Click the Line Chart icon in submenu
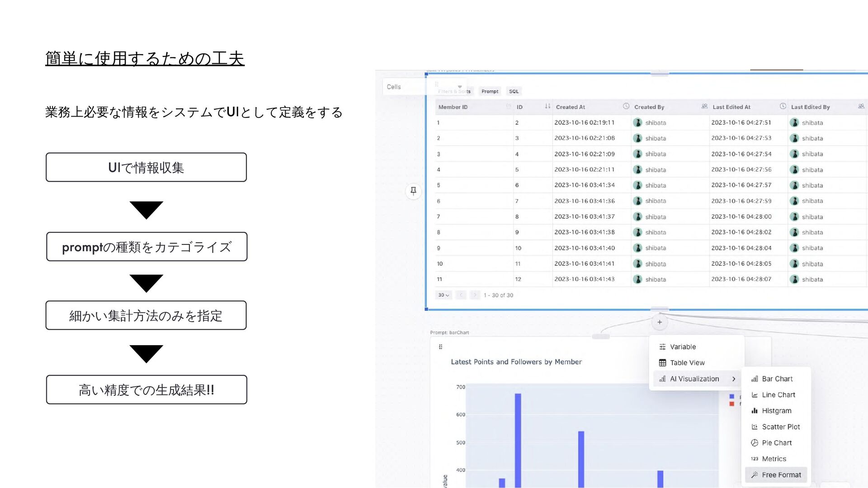This screenshot has height=488, width=868. pyautogui.click(x=755, y=395)
